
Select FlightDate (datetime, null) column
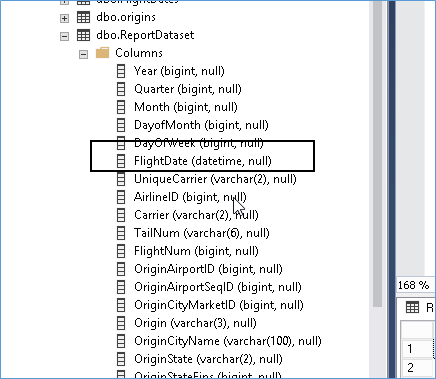tap(203, 161)
